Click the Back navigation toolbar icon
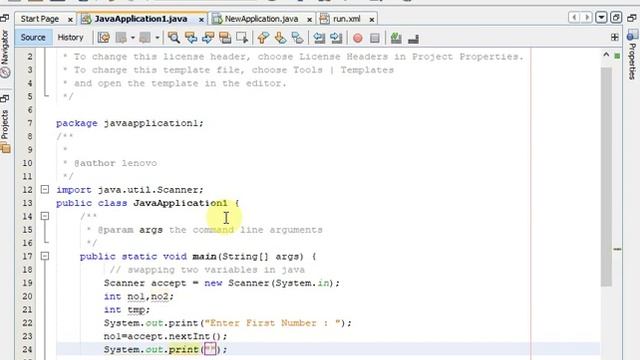Screen dimensions: 640x360 [x=121, y=38]
